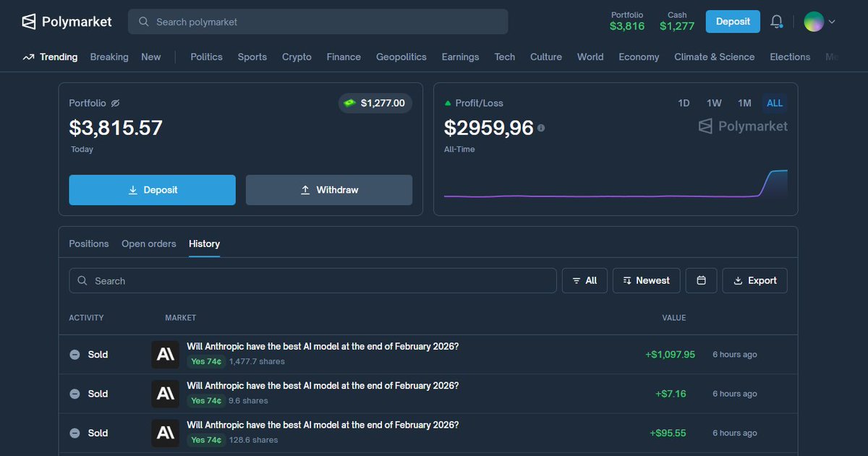
Task: Click the Yes 74¢ tag beside 1,477.7 shares
Action: 206,361
